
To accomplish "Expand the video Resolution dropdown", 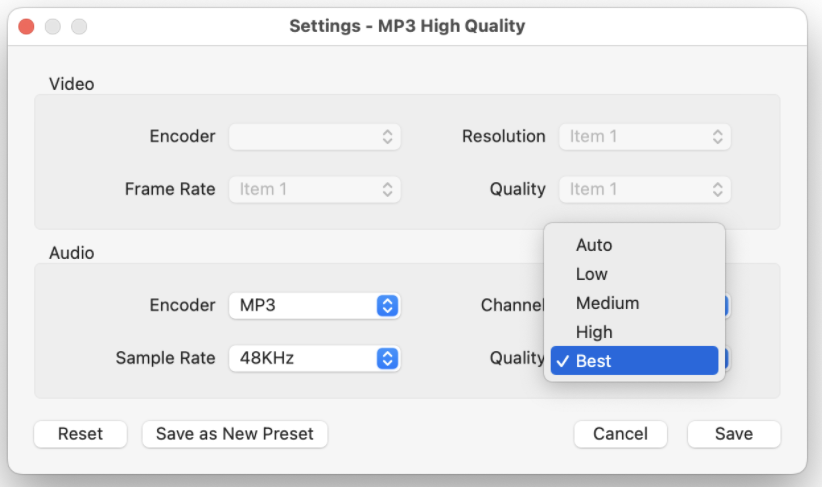I will [x=644, y=137].
